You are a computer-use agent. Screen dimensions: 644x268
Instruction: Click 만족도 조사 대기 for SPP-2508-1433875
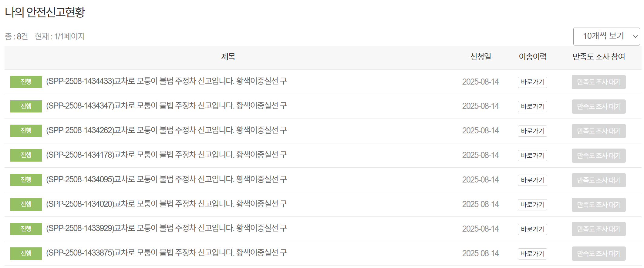598,253
